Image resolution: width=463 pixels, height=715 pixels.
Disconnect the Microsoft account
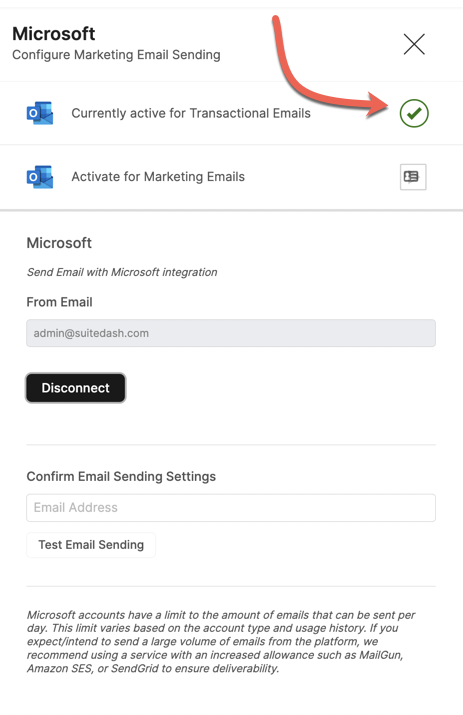[76, 388]
